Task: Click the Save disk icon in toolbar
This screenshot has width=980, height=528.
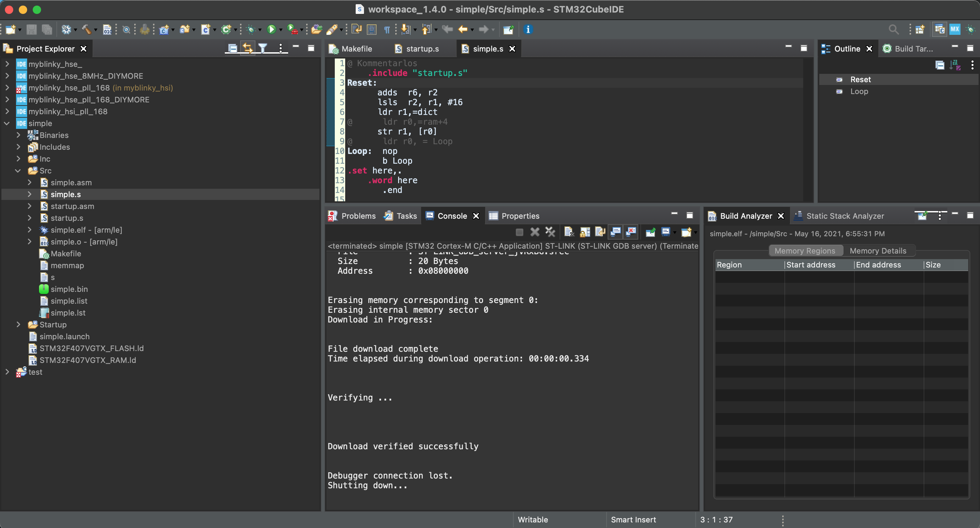Action: pyautogui.click(x=32, y=29)
